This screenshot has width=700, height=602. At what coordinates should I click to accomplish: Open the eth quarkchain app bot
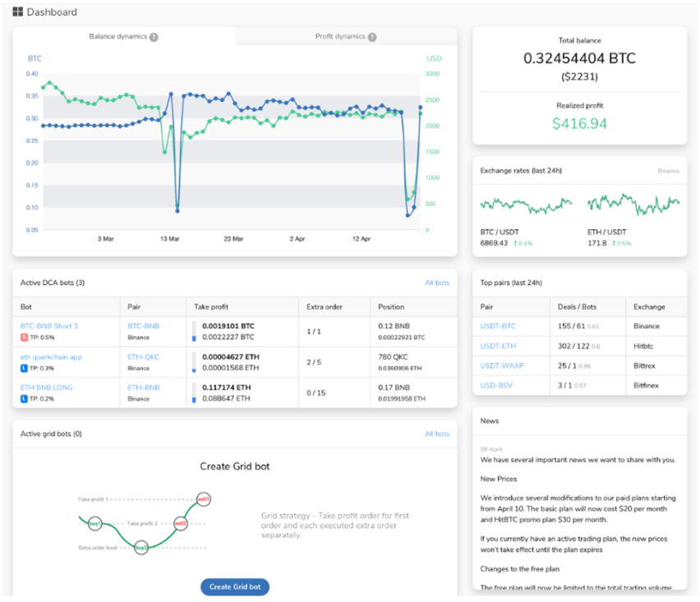(51, 357)
